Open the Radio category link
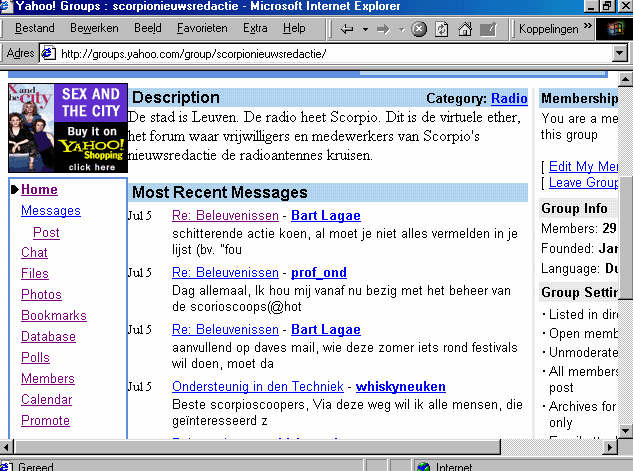Image resolution: width=633 pixels, height=471 pixels. (x=509, y=98)
